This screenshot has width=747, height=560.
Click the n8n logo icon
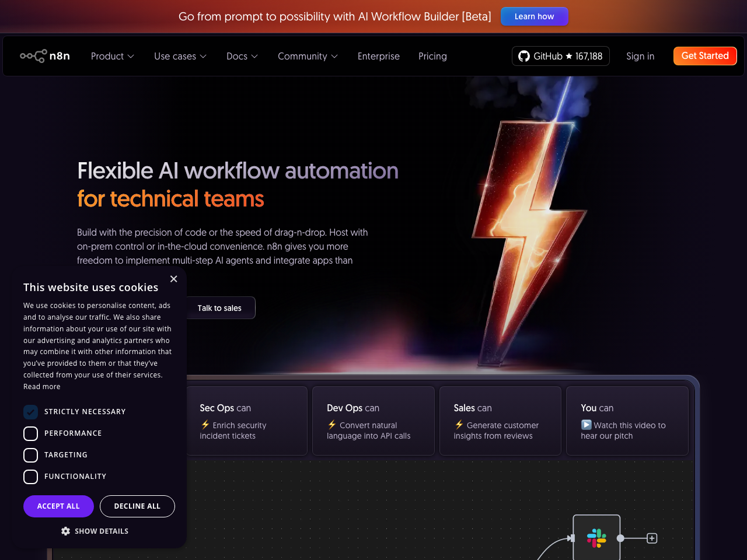pos(34,56)
